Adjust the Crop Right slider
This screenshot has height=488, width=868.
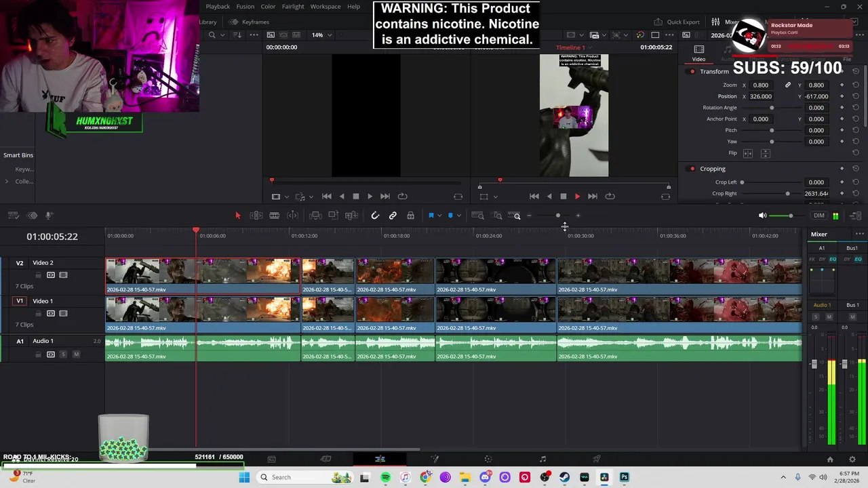(787, 194)
